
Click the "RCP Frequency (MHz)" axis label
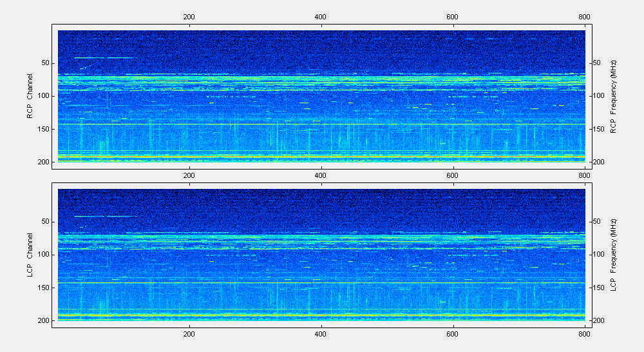tap(613, 97)
